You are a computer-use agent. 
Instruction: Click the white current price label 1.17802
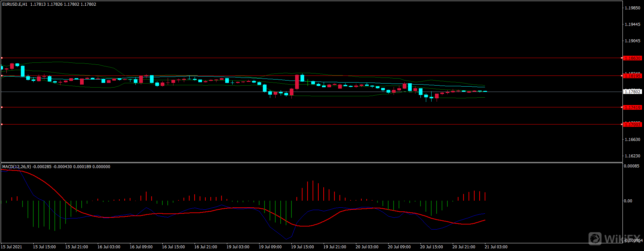(632, 92)
